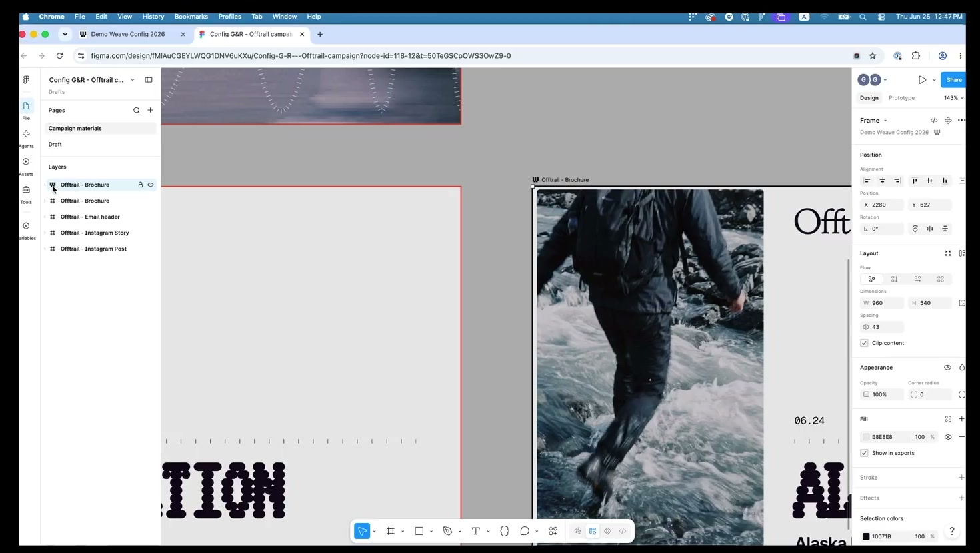Select the Comment tool
The image size is (980, 553).
pyautogui.click(x=525, y=531)
